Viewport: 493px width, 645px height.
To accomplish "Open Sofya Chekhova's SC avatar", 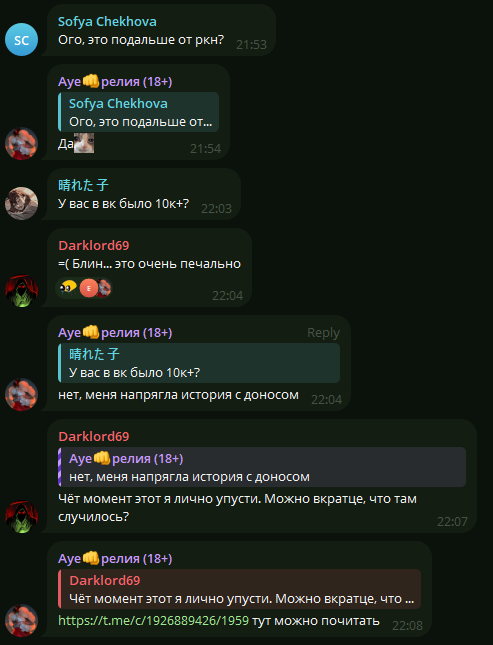I will [21, 39].
